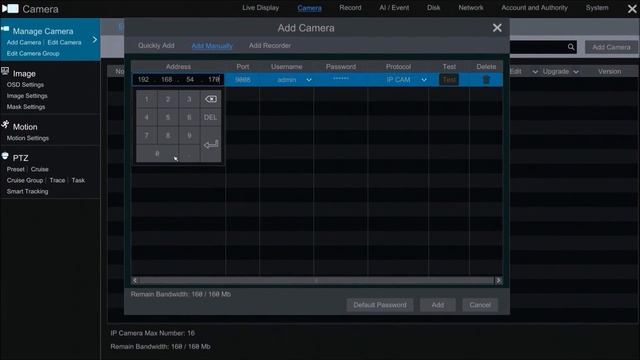Expand the Upgrade column dropdown
The height and width of the screenshot is (360, 640).
click(x=576, y=72)
